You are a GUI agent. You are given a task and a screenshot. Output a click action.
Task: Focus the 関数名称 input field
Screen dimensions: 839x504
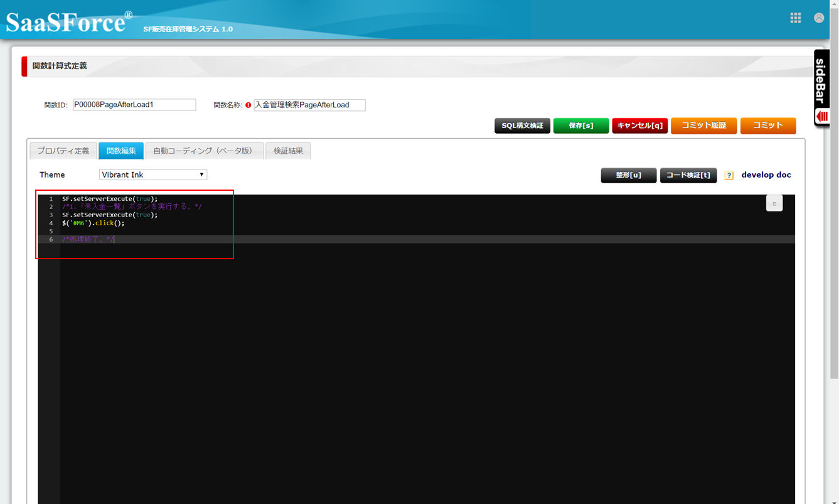(309, 105)
